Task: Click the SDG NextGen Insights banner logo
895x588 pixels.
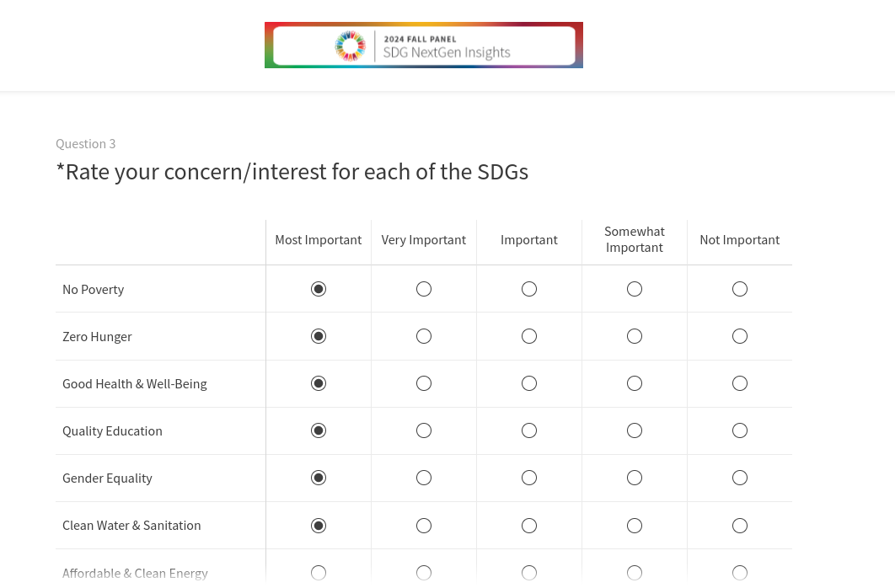Action: (423, 45)
